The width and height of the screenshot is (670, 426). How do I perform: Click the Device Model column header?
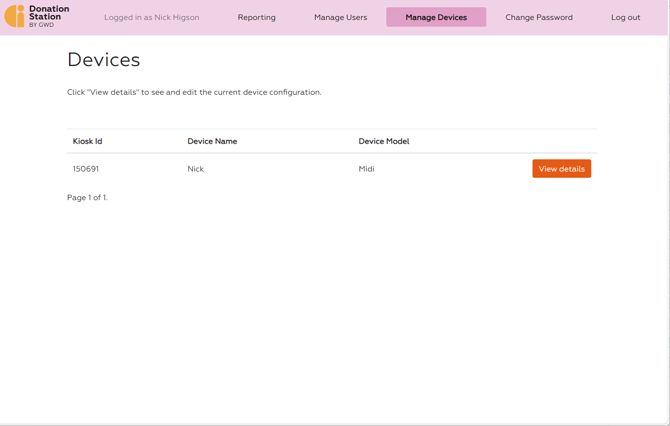coord(384,141)
